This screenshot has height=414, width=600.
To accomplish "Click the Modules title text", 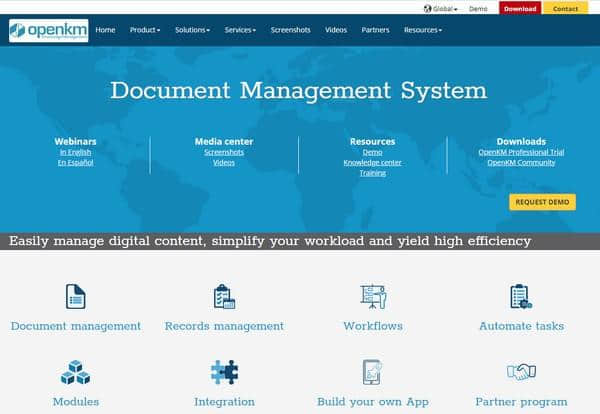I will tap(76, 402).
